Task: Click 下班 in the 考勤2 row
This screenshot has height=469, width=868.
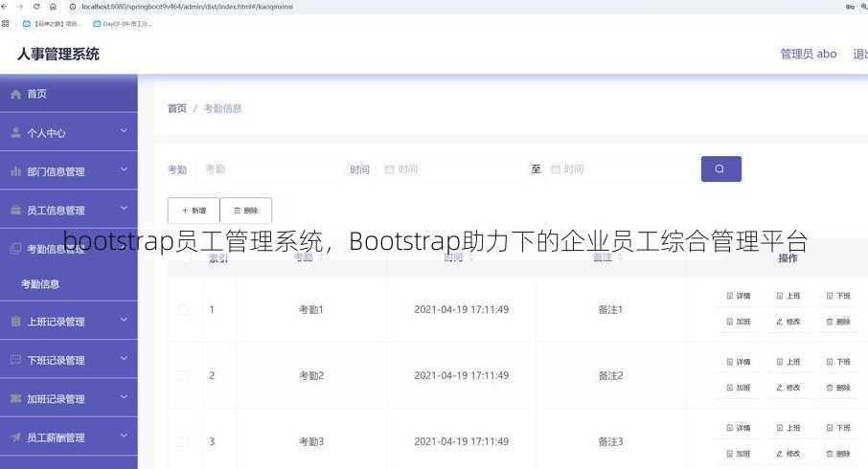Action: click(838, 362)
